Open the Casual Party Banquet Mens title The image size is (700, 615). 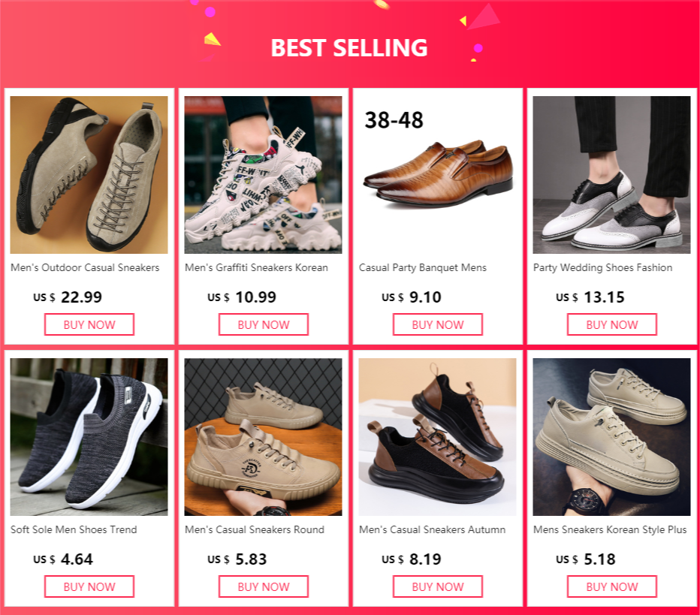(423, 268)
